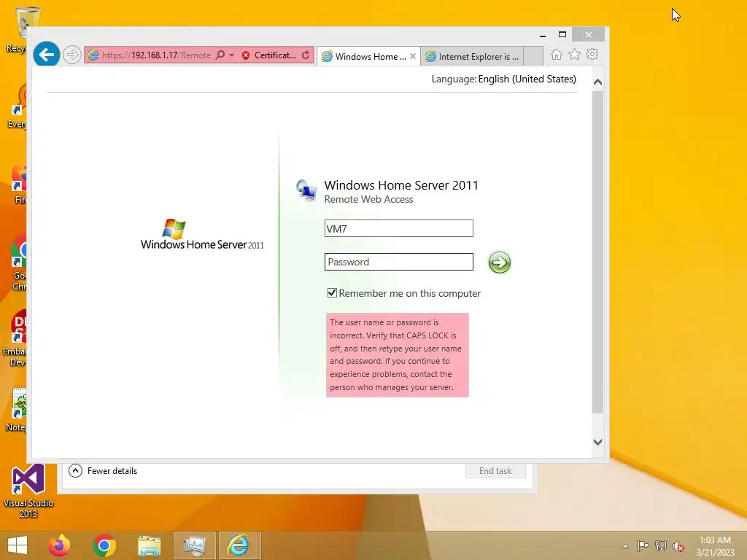Click the search magnifier in address bar

click(220, 55)
